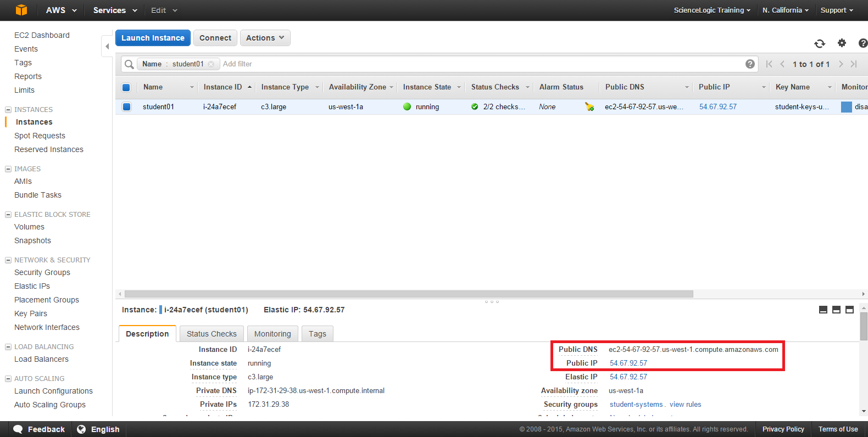This screenshot has width=868, height=437.
Task: Collapse the ELASTIC BLOCK STORE section
Action: tap(8, 215)
